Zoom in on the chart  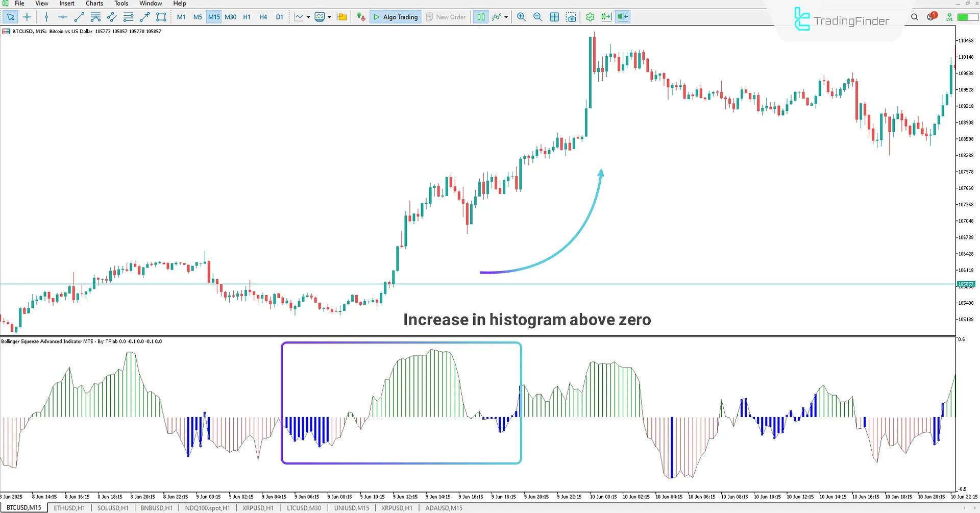(x=521, y=17)
